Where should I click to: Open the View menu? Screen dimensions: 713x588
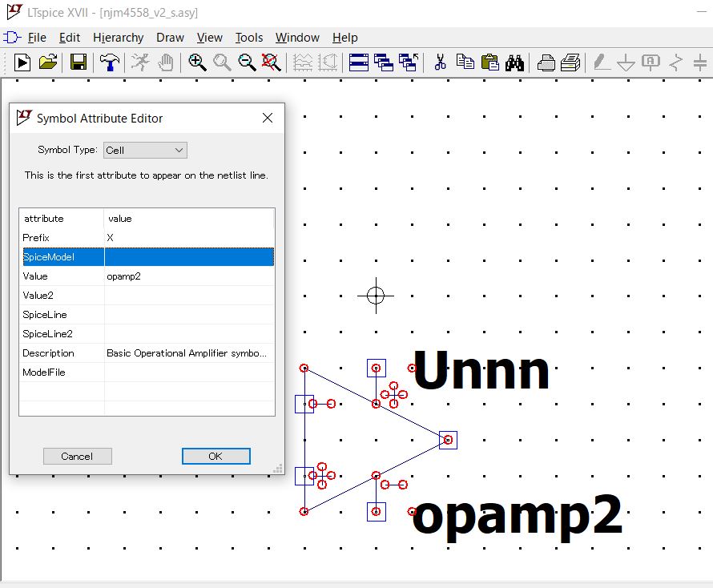(210, 38)
